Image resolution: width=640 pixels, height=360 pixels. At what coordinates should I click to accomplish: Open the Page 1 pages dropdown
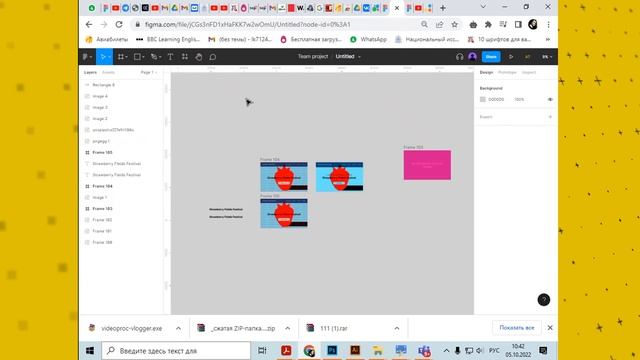(149, 72)
